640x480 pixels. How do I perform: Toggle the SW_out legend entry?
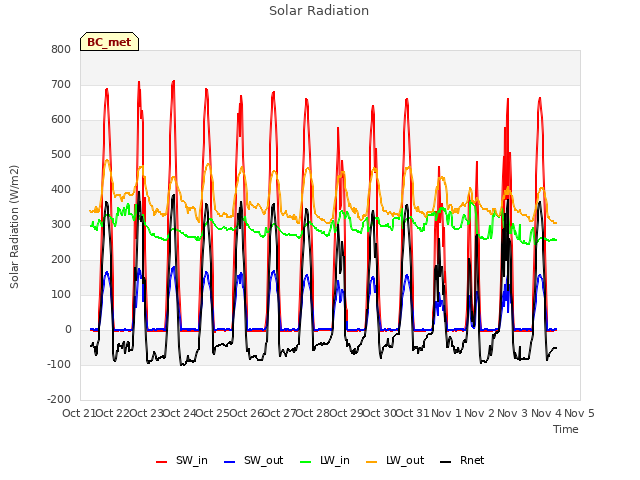pyautogui.click(x=253, y=460)
